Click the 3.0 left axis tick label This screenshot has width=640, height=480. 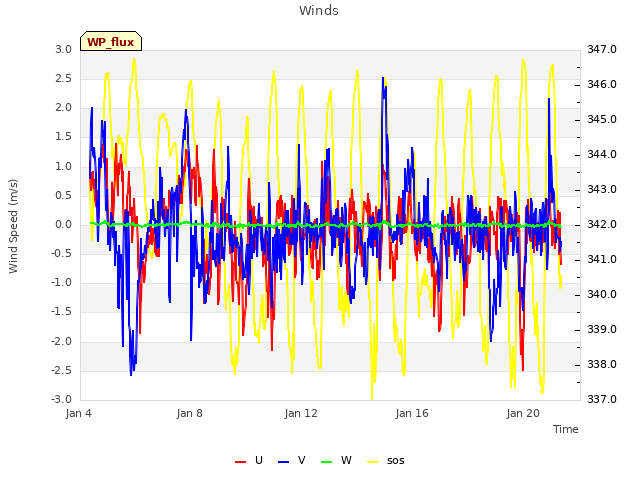64,49
